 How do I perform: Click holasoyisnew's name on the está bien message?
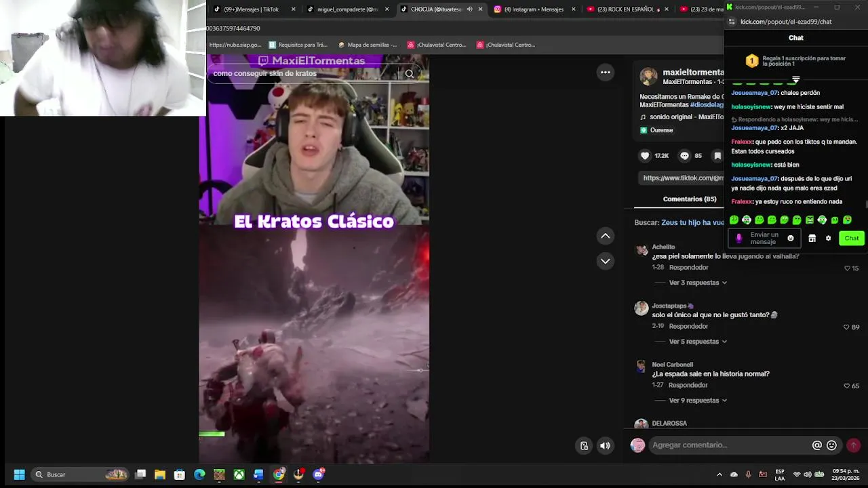[x=751, y=165]
